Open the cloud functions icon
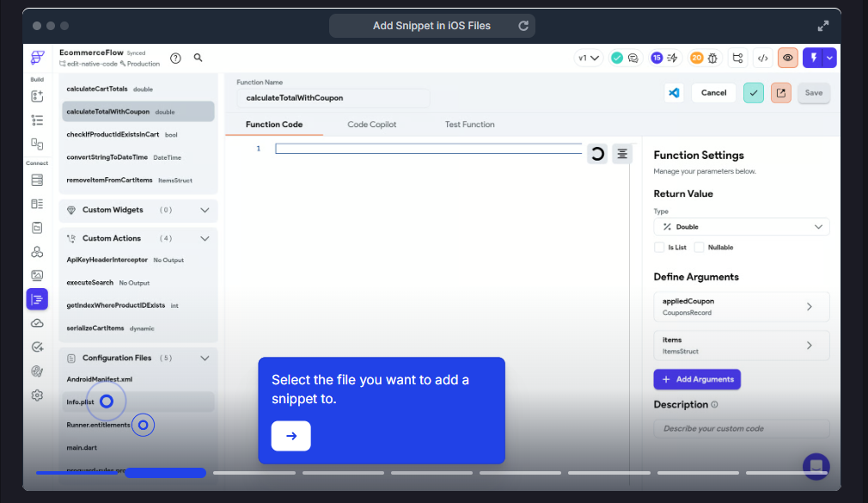Screen dimensions: 868x503 (x=37, y=323)
